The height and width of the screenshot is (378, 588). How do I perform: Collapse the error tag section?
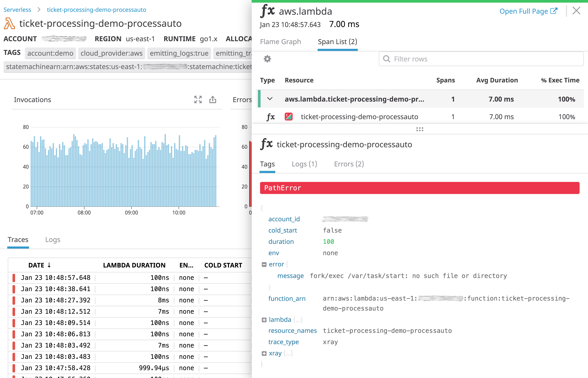(x=264, y=264)
